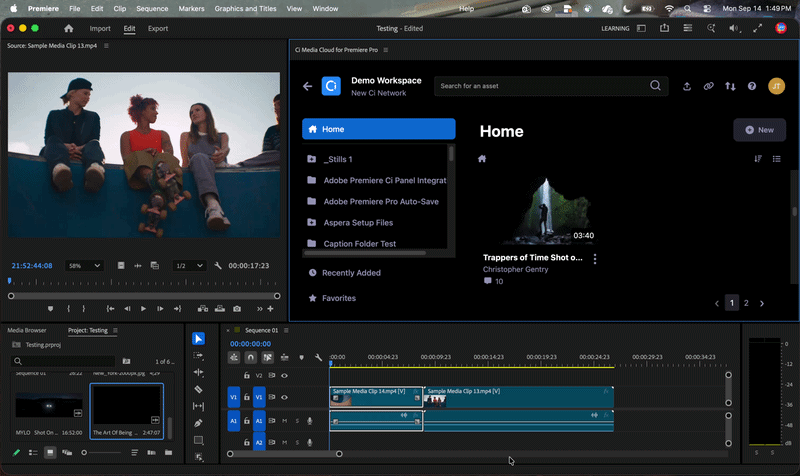Open Project: Testing panel menu
Image resolution: width=800 pixels, height=476 pixels.
(115, 331)
